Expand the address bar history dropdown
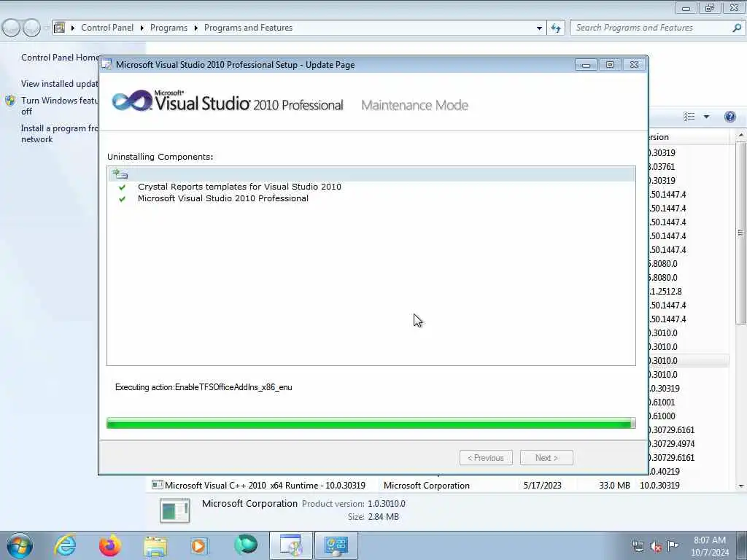The width and height of the screenshot is (747, 560). click(539, 28)
